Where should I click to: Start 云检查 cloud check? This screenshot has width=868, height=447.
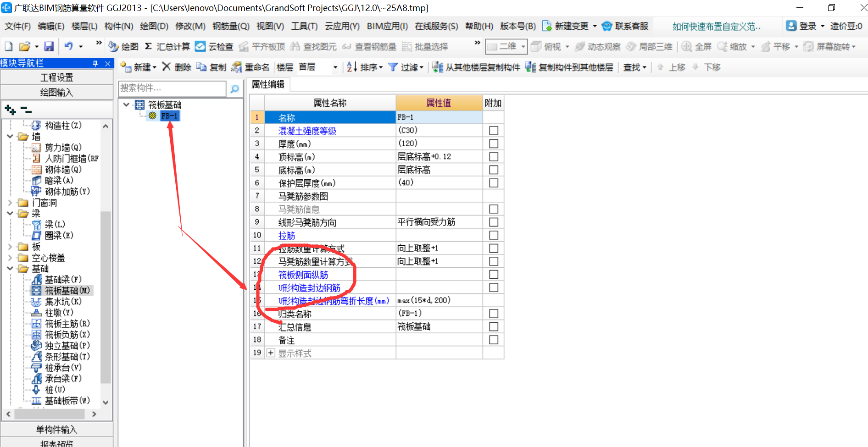coord(214,46)
